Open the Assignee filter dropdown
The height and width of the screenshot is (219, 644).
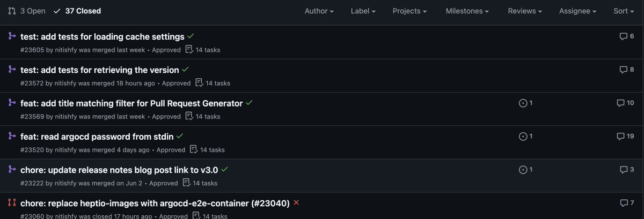577,11
